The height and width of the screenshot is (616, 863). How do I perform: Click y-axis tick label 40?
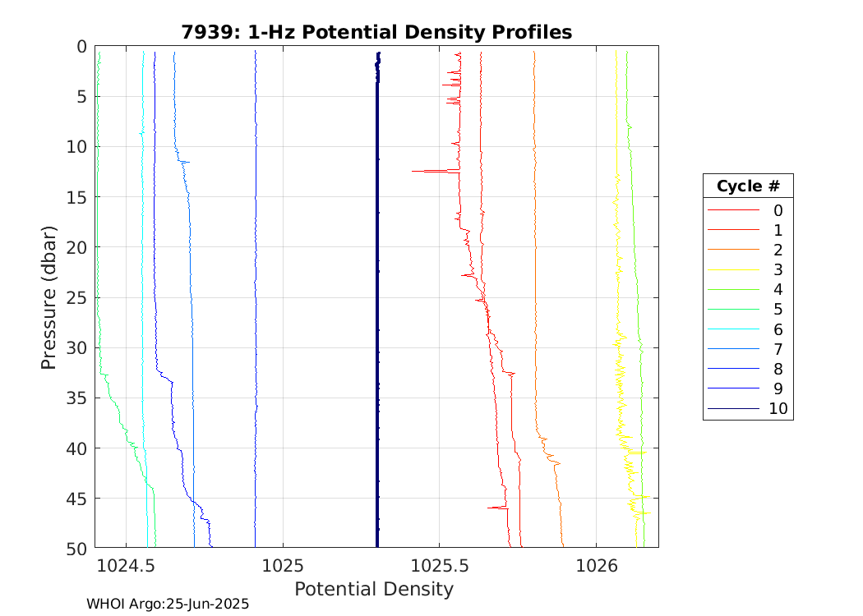pos(77,448)
